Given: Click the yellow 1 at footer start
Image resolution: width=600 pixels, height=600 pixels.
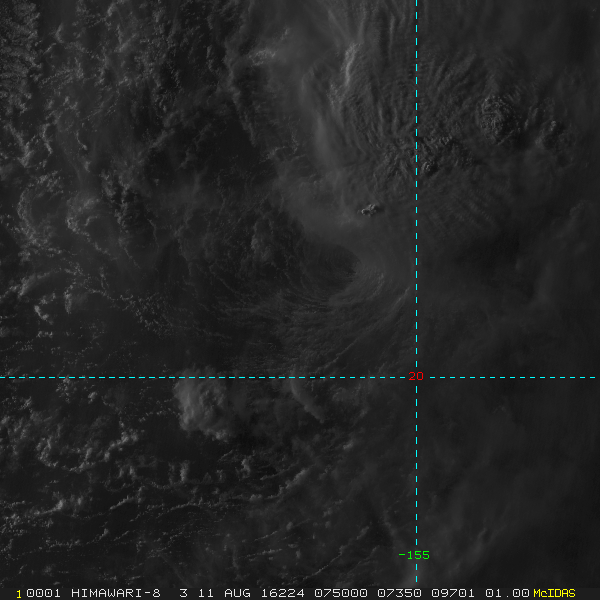Looking at the screenshot, I should click(x=19, y=594).
